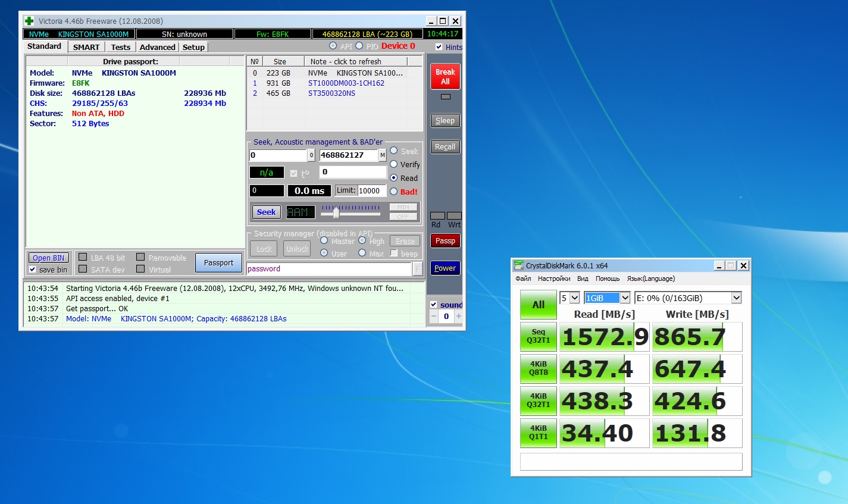Viewport: 848px width, 504px height.
Task: Click the small 'F' button beside password field
Action: (418, 269)
